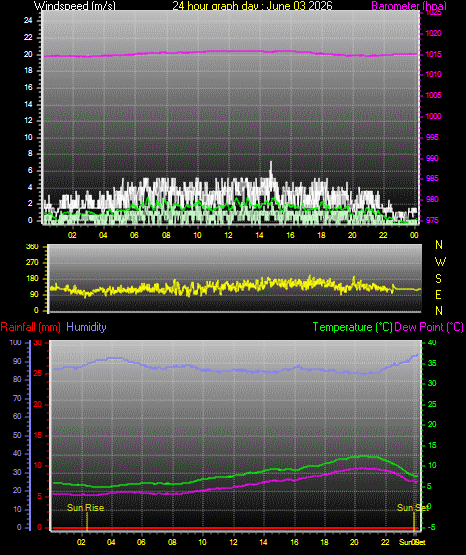Click the S compass letter on direction chart
The width and height of the screenshot is (466, 555).
[x=438, y=279]
